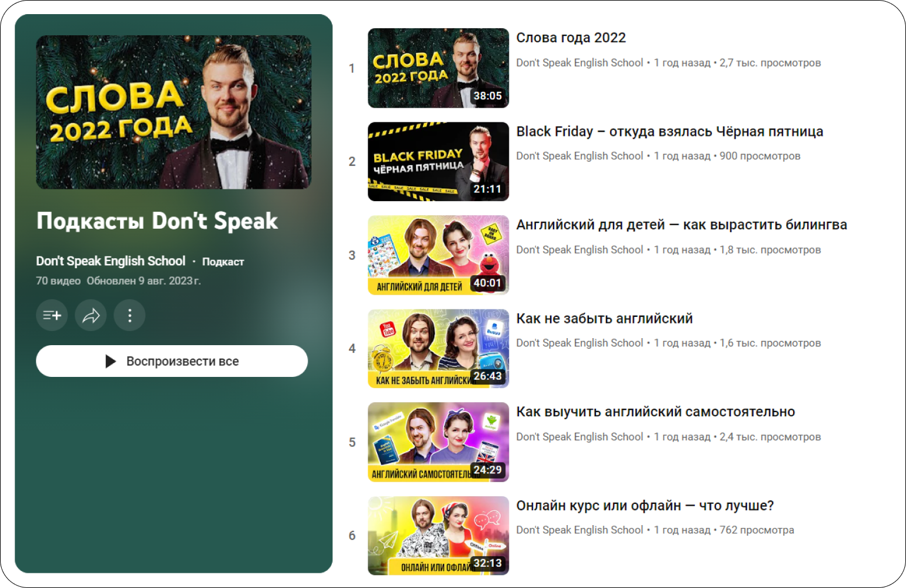The width and height of the screenshot is (906, 588).
Task: Open 'Как выучить английский самостоятельно' title
Action: pyautogui.click(x=656, y=412)
